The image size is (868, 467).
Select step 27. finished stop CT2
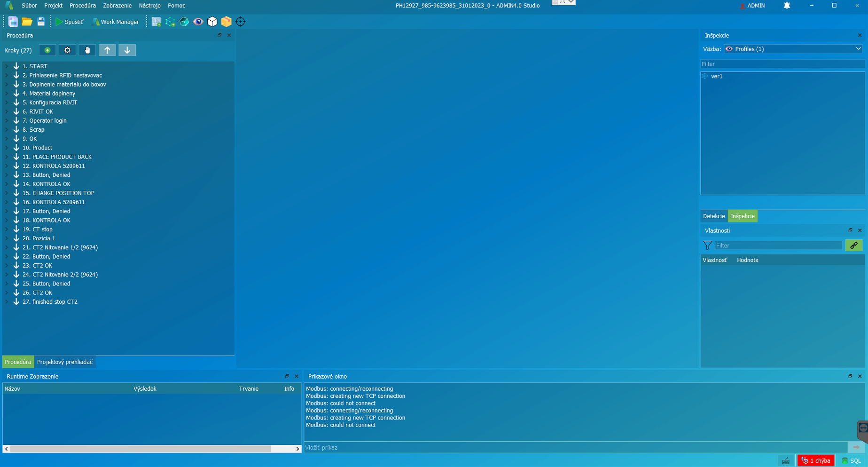click(50, 302)
